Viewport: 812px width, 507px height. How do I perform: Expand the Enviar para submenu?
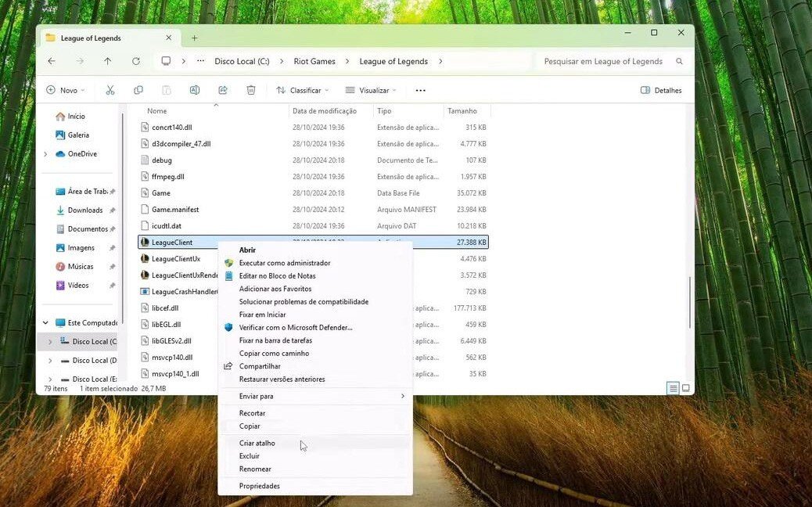[315, 396]
